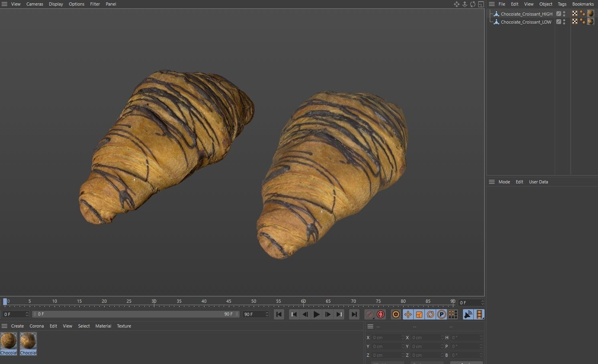Screen dimensions: 598x364
Task: Open keyframe selection gear icon
Action: [396, 314]
